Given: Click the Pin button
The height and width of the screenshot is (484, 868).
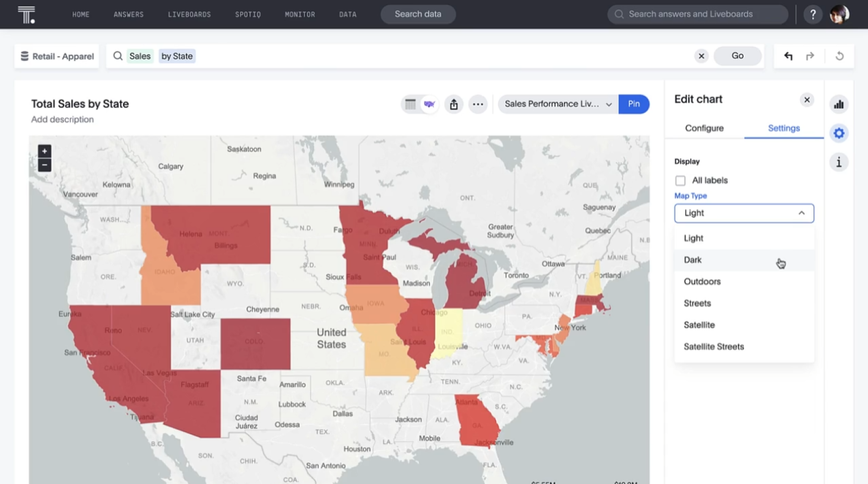Looking at the screenshot, I should pyautogui.click(x=633, y=104).
